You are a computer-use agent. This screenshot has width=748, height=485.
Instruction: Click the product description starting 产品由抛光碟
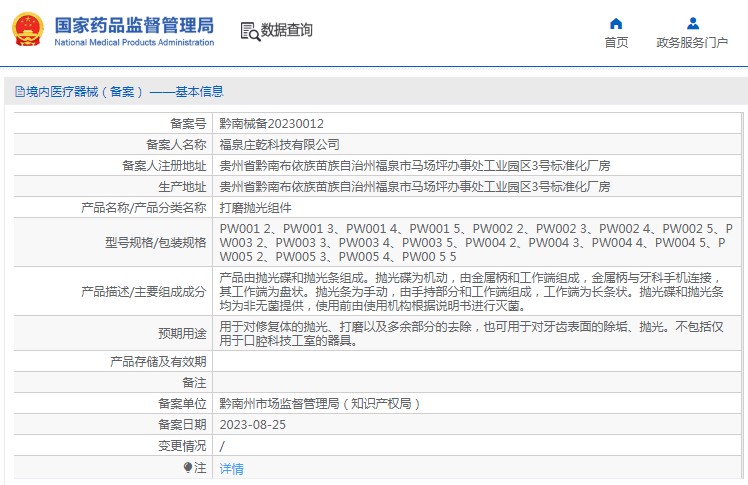pyautogui.click(x=471, y=291)
